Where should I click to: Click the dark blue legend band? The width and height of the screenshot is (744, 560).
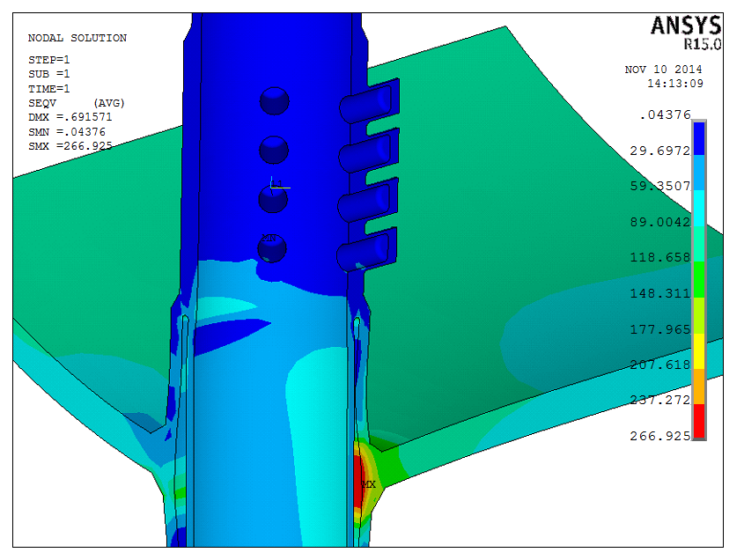click(x=699, y=138)
